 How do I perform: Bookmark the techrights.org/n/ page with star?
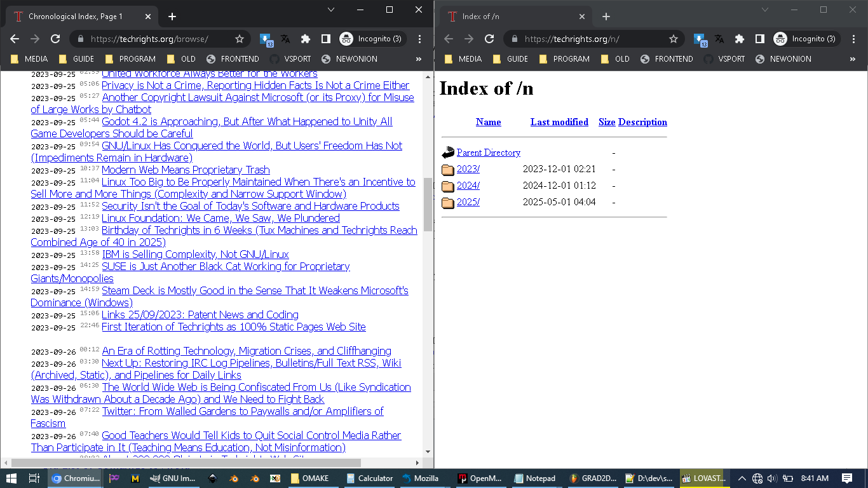pos(674,39)
